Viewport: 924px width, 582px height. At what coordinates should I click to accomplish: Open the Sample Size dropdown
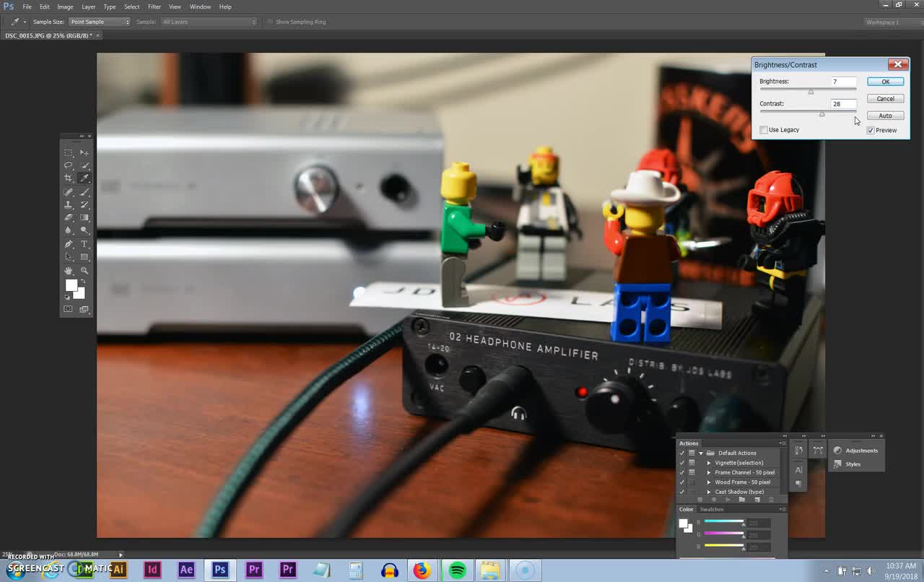[x=100, y=22]
